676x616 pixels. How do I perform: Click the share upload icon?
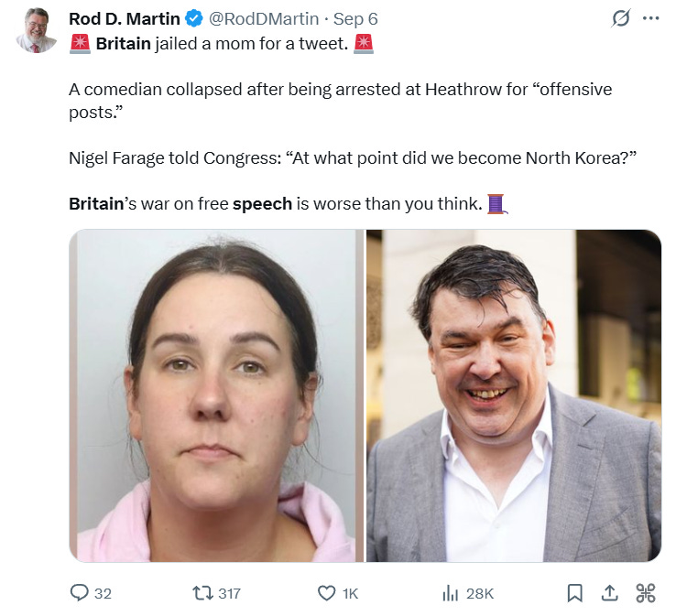[x=610, y=593]
